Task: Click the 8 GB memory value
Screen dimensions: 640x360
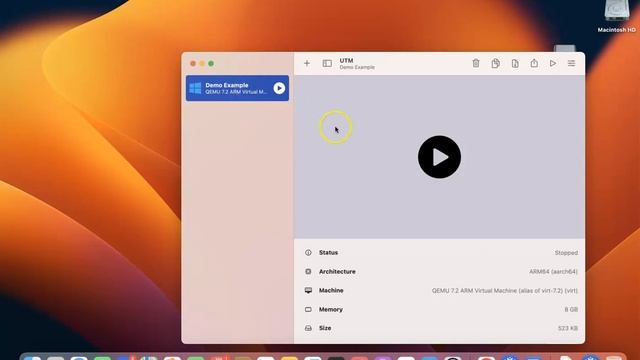Action: tap(571, 309)
